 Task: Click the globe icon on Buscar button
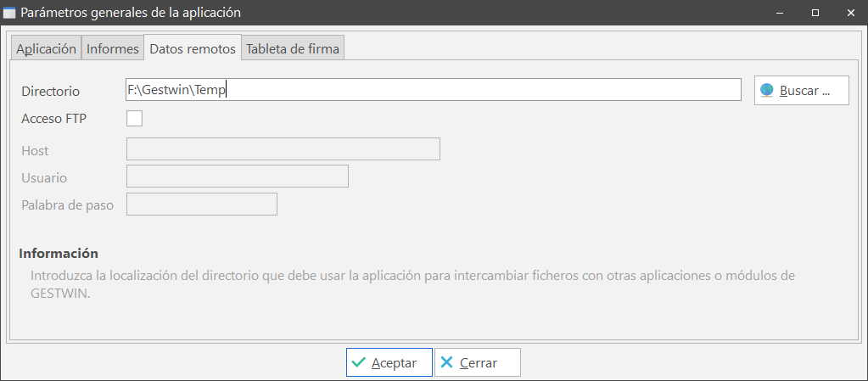click(767, 90)
